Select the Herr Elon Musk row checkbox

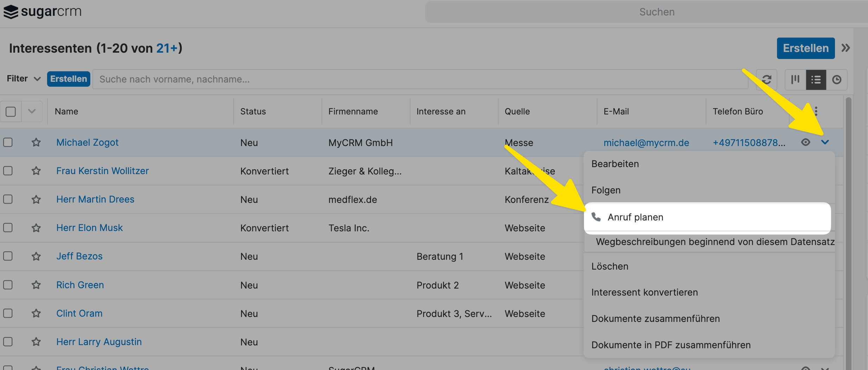(x=8, y=228)
